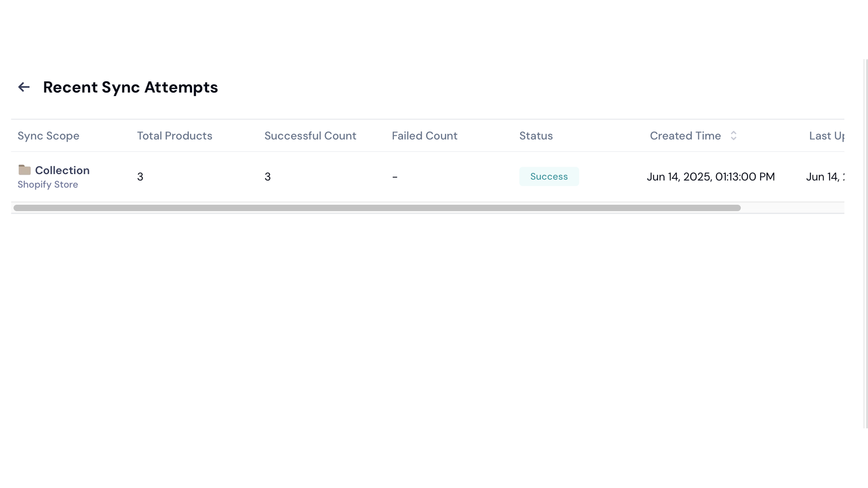Click the Collection folder icon
The height and width of the screenshot is (488, 868).
(24, 170)
